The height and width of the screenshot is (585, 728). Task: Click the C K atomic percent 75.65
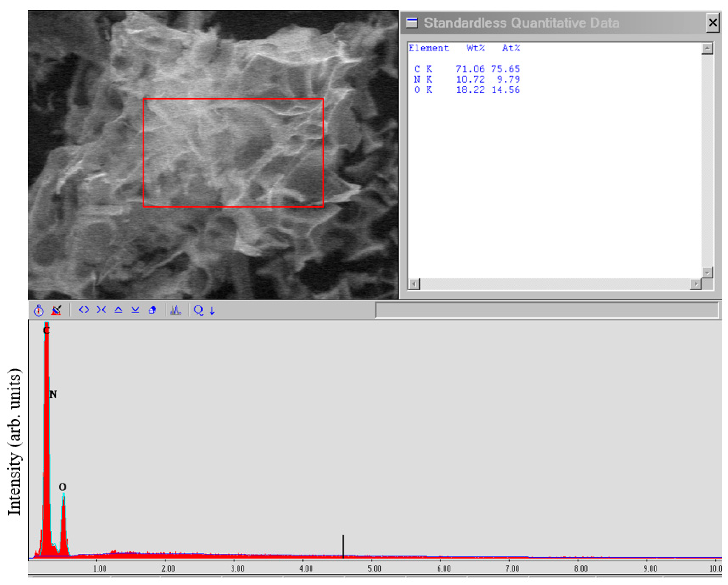click(x=505, y=69)
